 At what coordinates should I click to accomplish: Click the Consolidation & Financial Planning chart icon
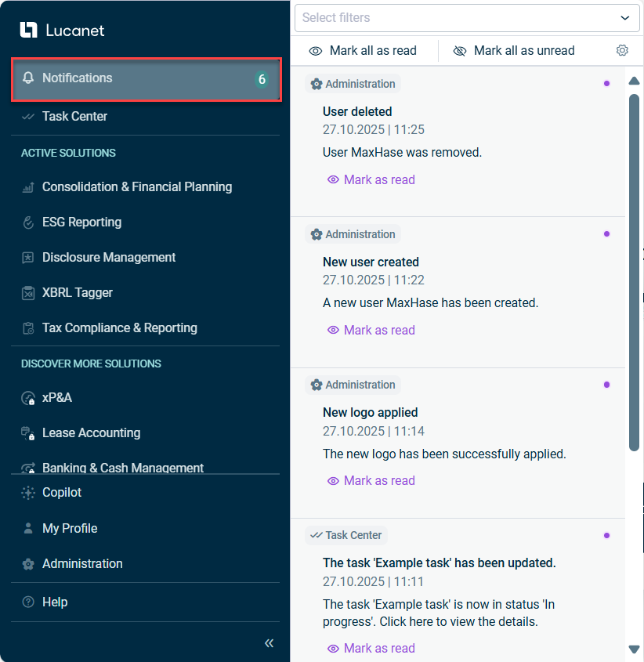28,186
